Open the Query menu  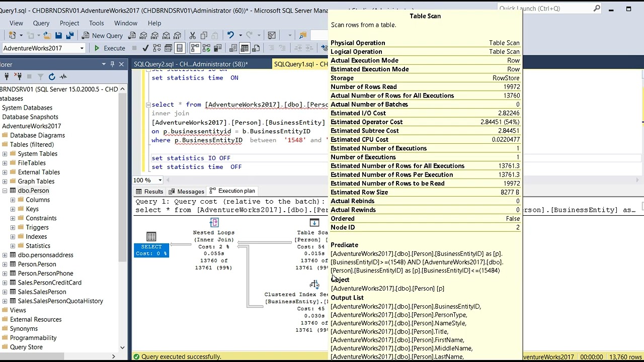pos(41,23)
